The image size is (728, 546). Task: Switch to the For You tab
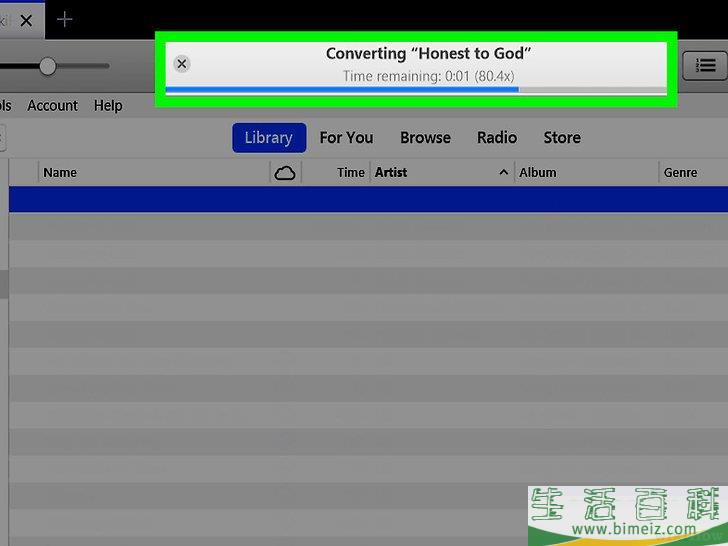click(x=346, y=138)
